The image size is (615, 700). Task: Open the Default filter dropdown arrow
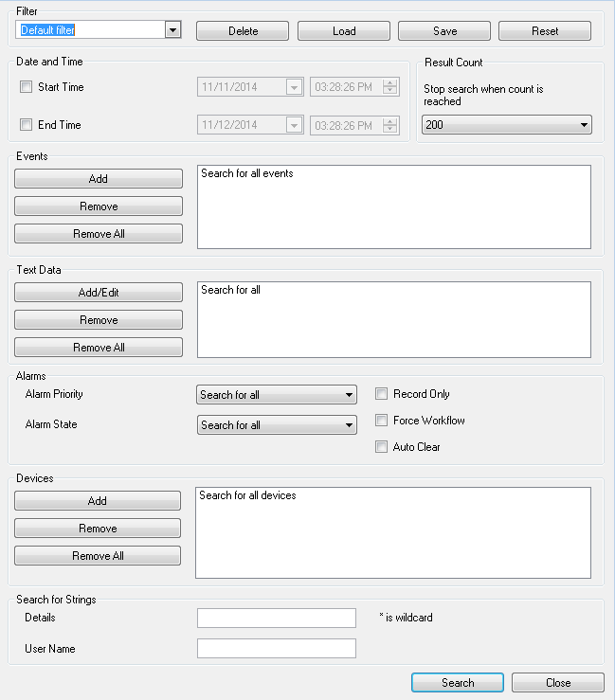[x=172, y=30]
